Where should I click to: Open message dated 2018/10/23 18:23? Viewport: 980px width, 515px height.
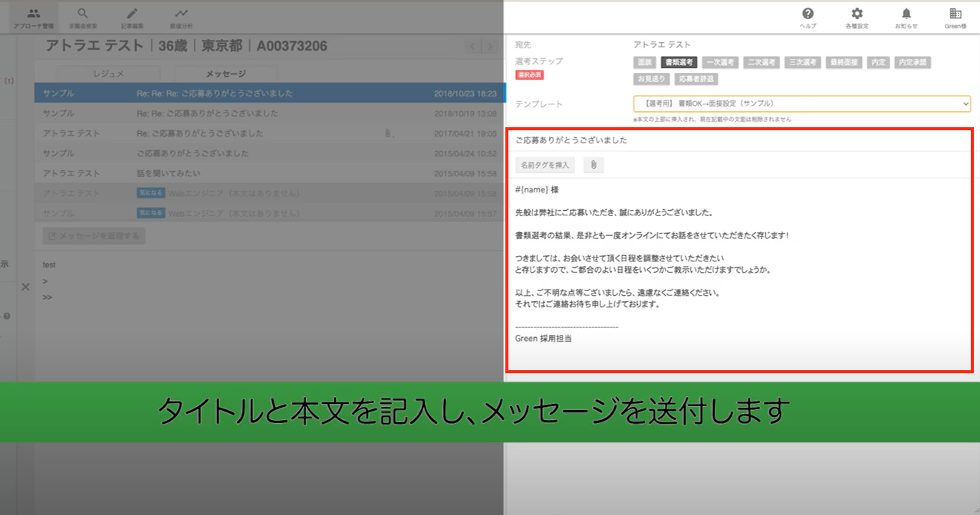coord(269,93)
